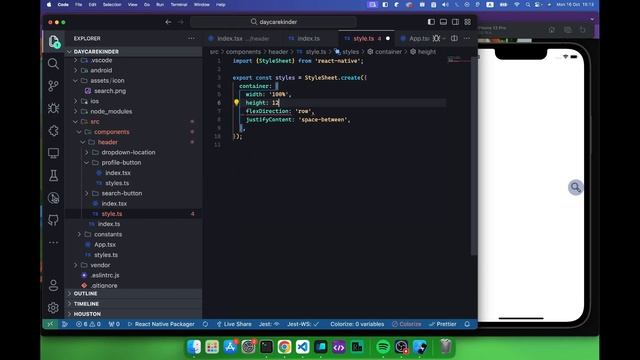Expand the dropdown-location folder
640x360 pixels.
133,152
